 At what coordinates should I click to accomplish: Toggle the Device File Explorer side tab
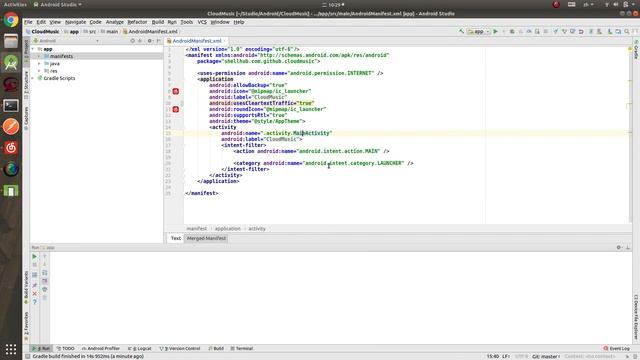pos(636,317)
